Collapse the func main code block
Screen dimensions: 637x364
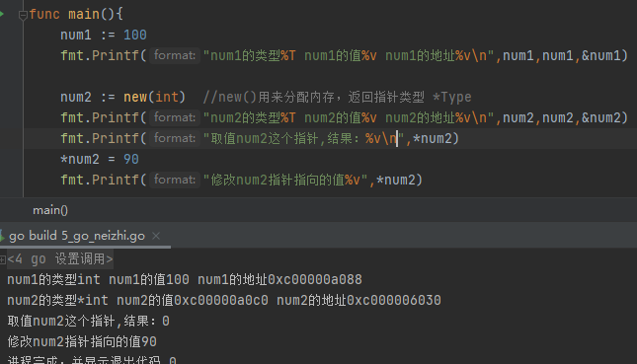pos(23,15)
